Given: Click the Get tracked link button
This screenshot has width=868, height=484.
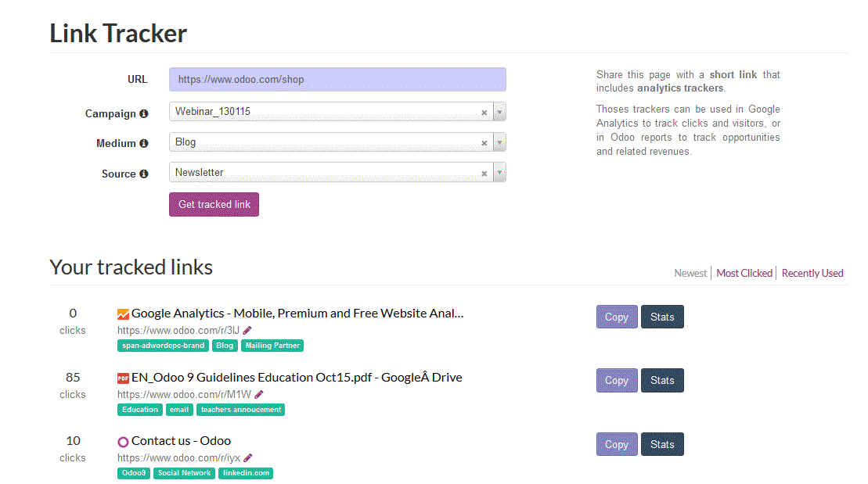Looking at the screenshot, I should pos(214,204).
